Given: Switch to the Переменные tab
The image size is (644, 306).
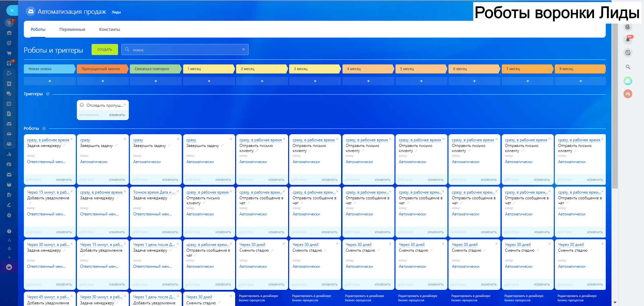Looking at the screenshot, I should [x=72, y=30].
